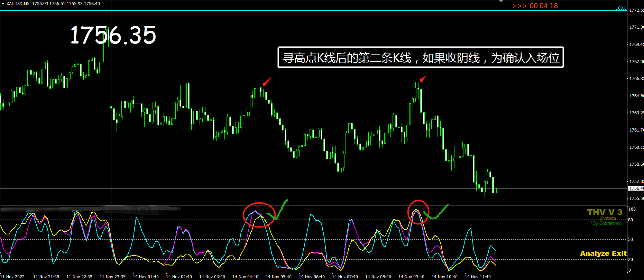
Task: Click the high price value 1756.51
Action: (57, 4)
